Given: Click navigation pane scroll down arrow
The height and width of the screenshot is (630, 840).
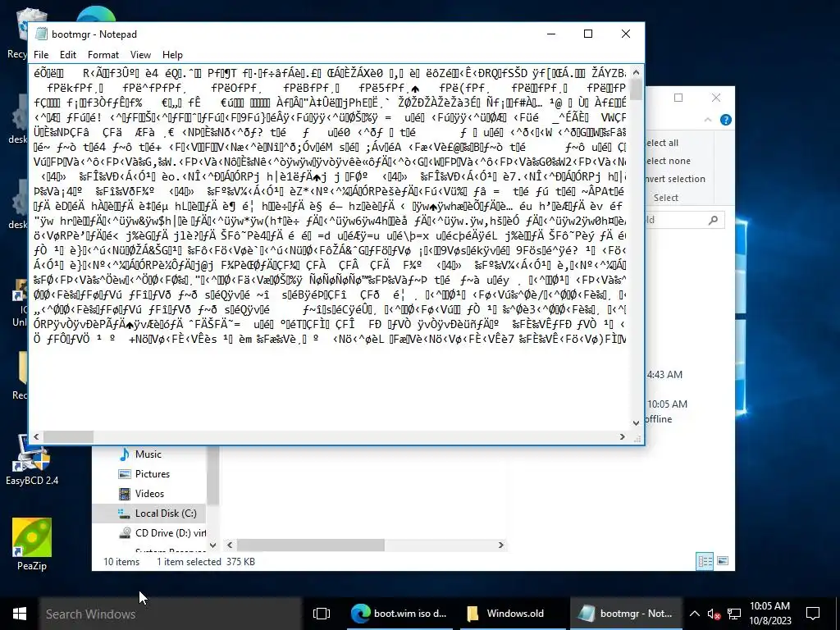Looking at the screenshot, I should [212, 545].
